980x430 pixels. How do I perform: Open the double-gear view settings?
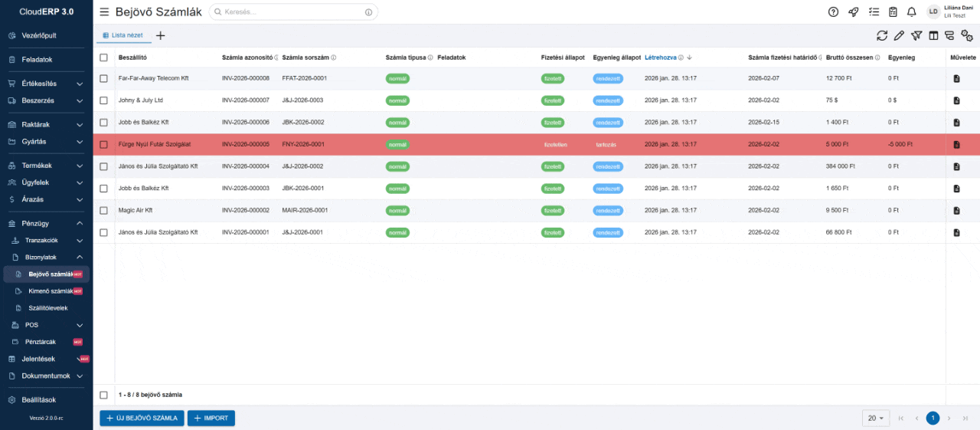coord(967,35)
